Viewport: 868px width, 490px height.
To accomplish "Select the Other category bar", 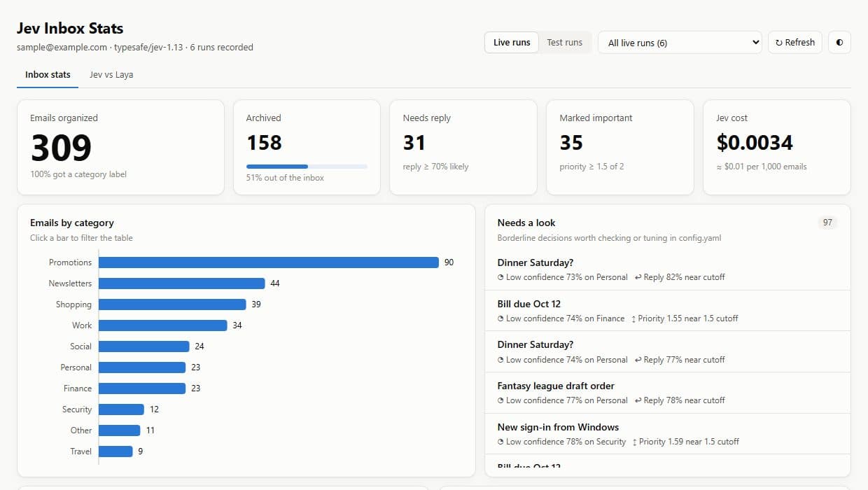I will 120,430.
